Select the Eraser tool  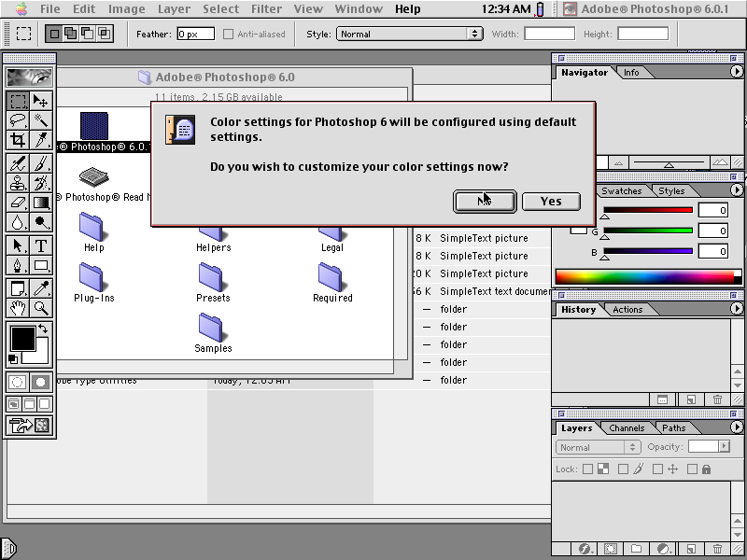point(18,203)
